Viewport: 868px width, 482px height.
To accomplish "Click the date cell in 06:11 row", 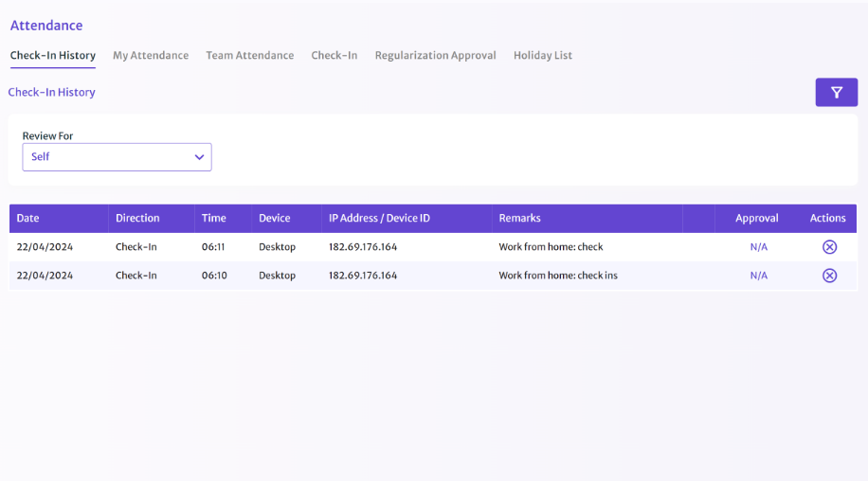I will (x=45, y=247).
